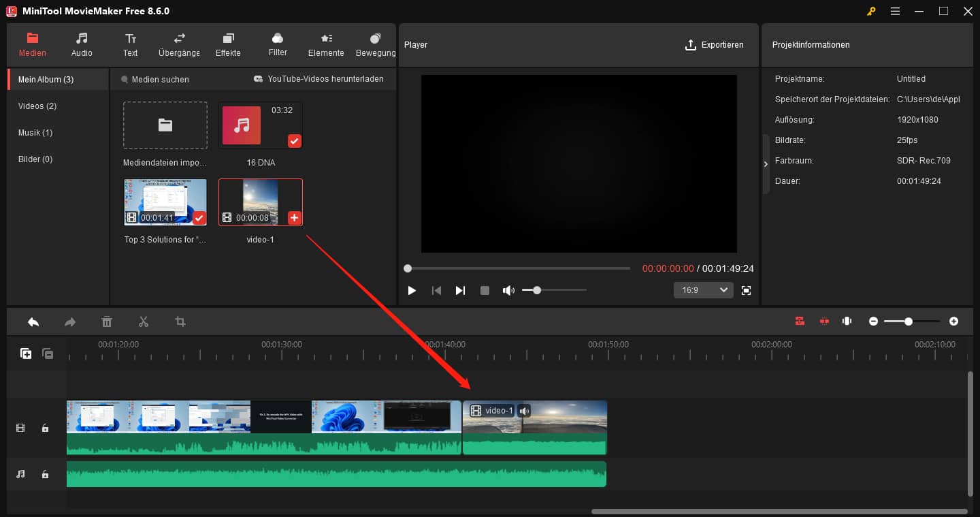Add a new track with the plus icon
Image resolution: width=980 pixels, height=517 pixels.
[25, 354]
